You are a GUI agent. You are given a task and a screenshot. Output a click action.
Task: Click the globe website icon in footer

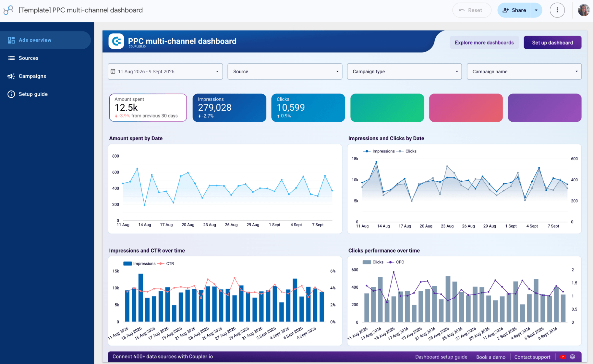[573, 357]
